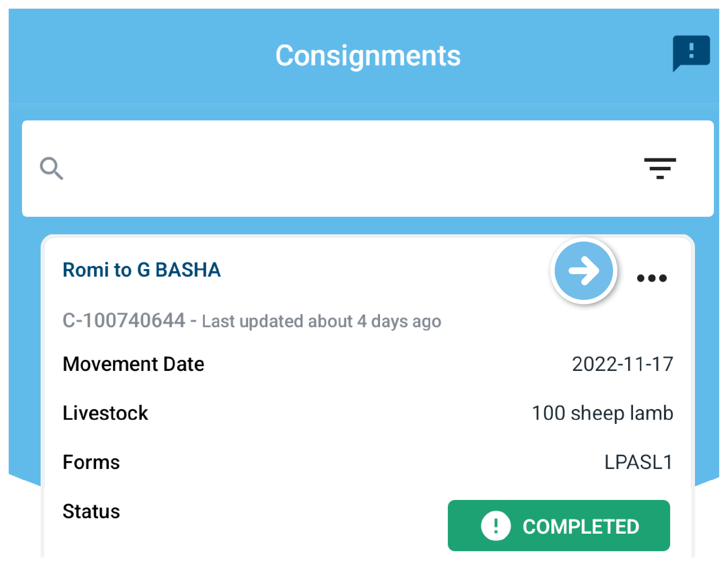
Task: Click the Forms label
Action: click(91, 462)
